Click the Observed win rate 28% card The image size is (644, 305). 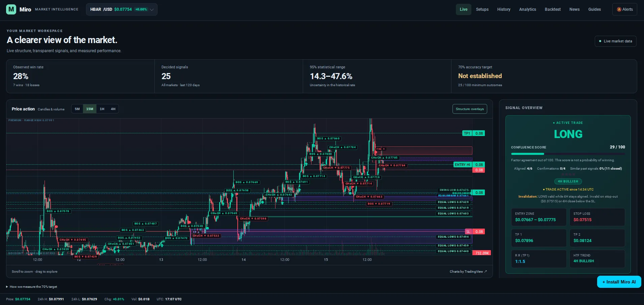(80, 76)
